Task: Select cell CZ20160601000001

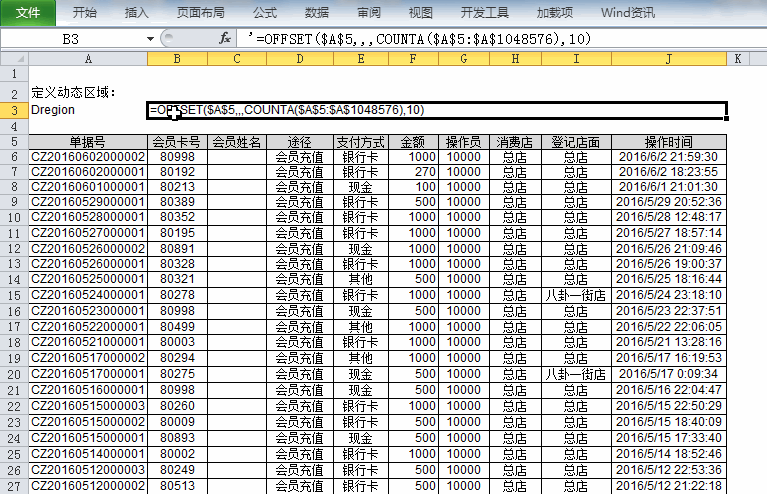Action: (88, 187)
